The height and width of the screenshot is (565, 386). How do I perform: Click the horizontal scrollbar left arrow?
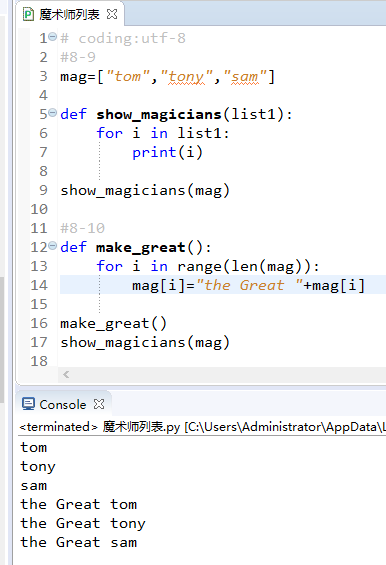coord(66,375)
